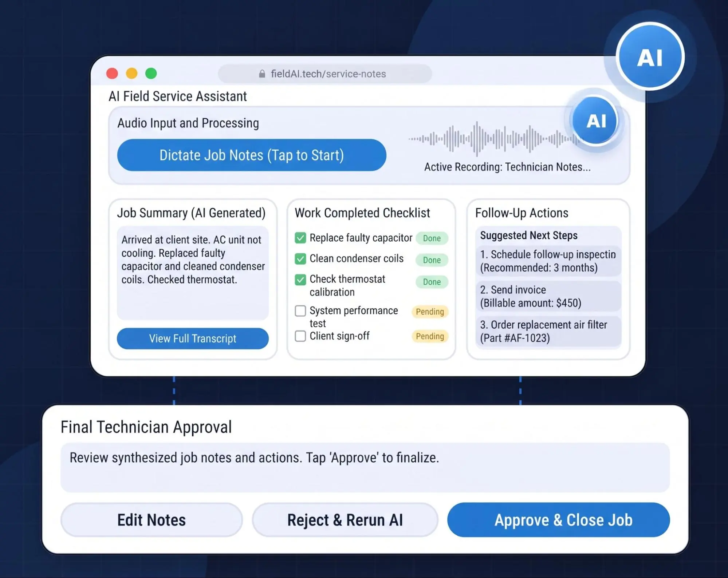Uncheck Replace faulty capacitor checkbox
728x578 pixels.
point(300,238)
